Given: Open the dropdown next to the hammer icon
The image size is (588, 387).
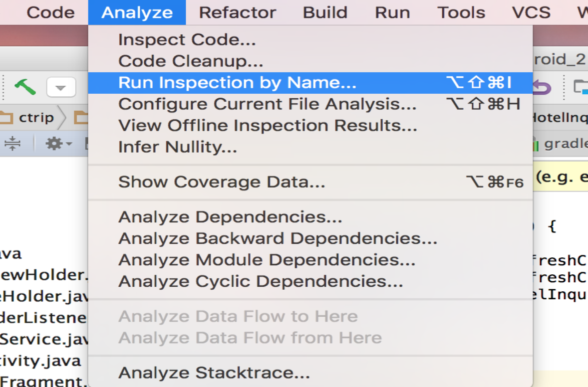Looking at the screenshot, I should click(61, 88).
